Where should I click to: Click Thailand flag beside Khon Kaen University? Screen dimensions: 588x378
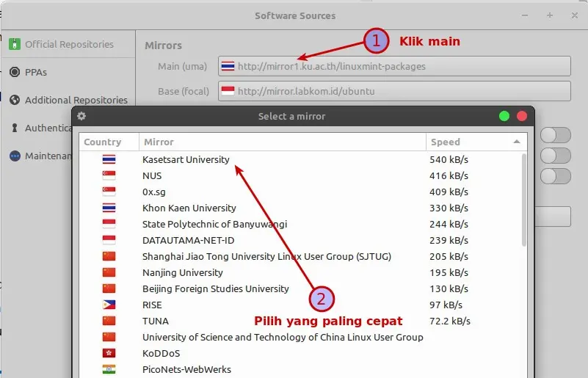click(109, 208)
